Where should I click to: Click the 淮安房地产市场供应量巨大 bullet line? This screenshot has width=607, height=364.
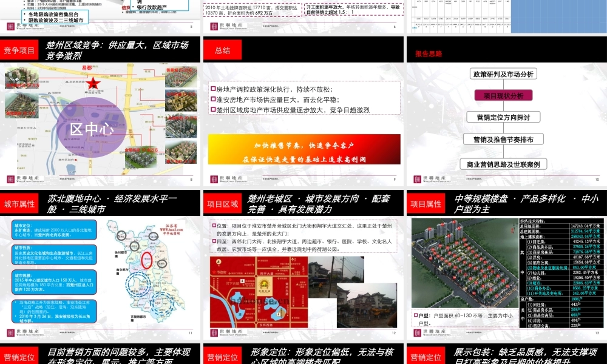pyautogui.click(x=275, y=99)
